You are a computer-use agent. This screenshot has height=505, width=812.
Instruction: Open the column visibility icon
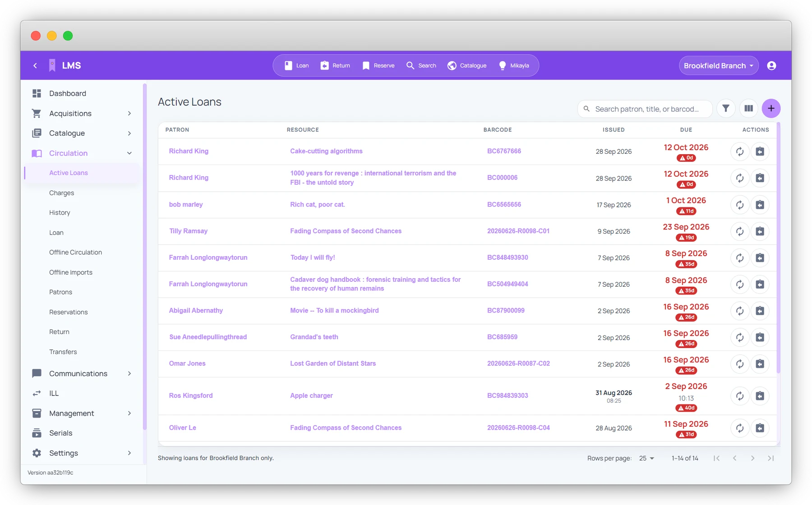pyautogui.click(x=749, y=108)
